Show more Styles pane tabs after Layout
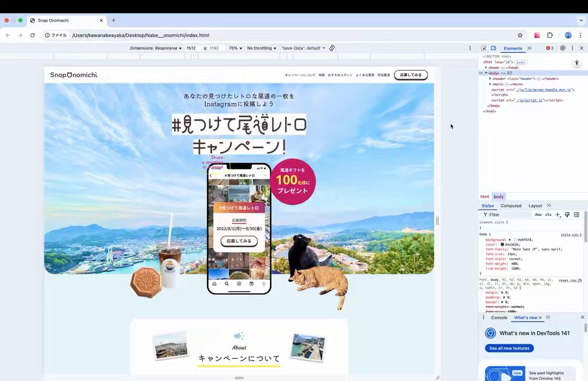 [549, 206]
